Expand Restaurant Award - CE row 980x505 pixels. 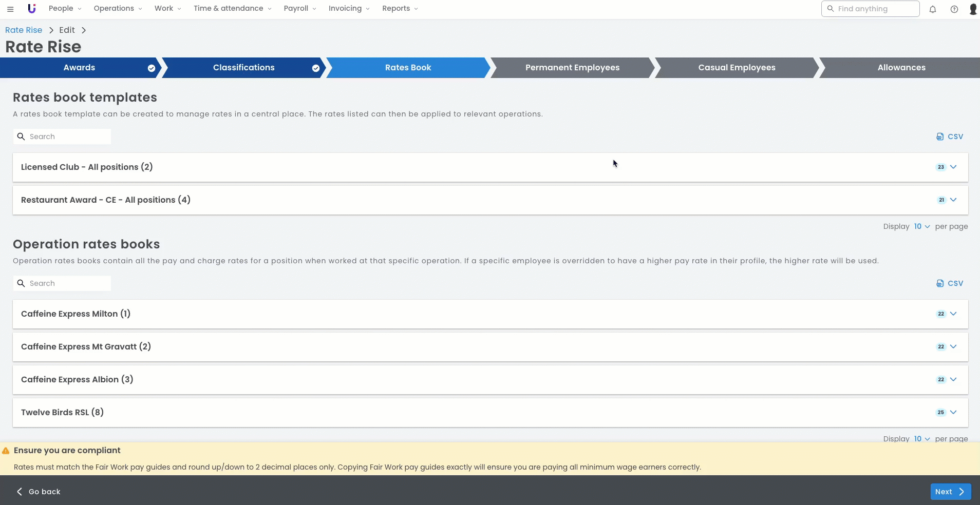[x=953, y=200]
